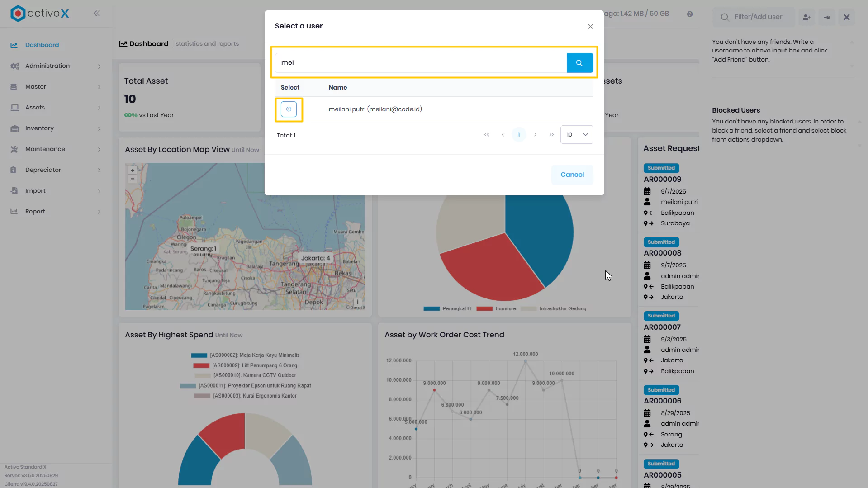Click the Maintenance tools icon
Screen dimensions: 868x488
click(14, 149)
